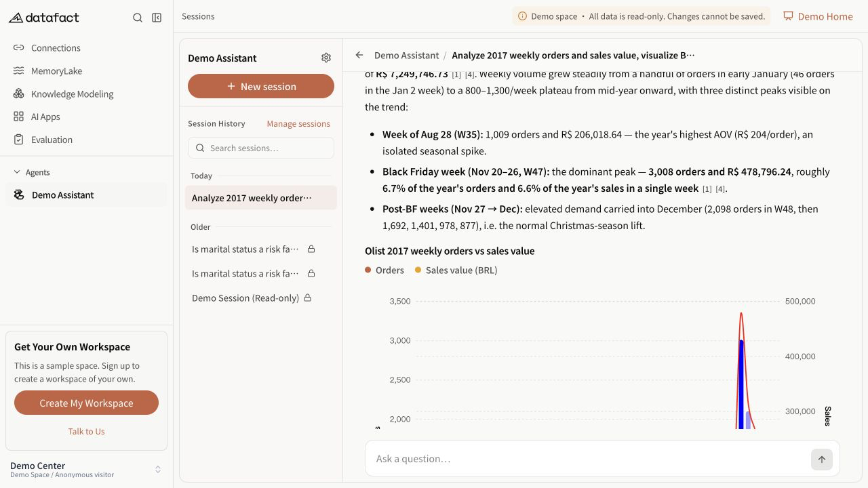Open MemoryLake page
Image resolution: width=868 pixels, height=488 pixels.
tap(87, 71)
